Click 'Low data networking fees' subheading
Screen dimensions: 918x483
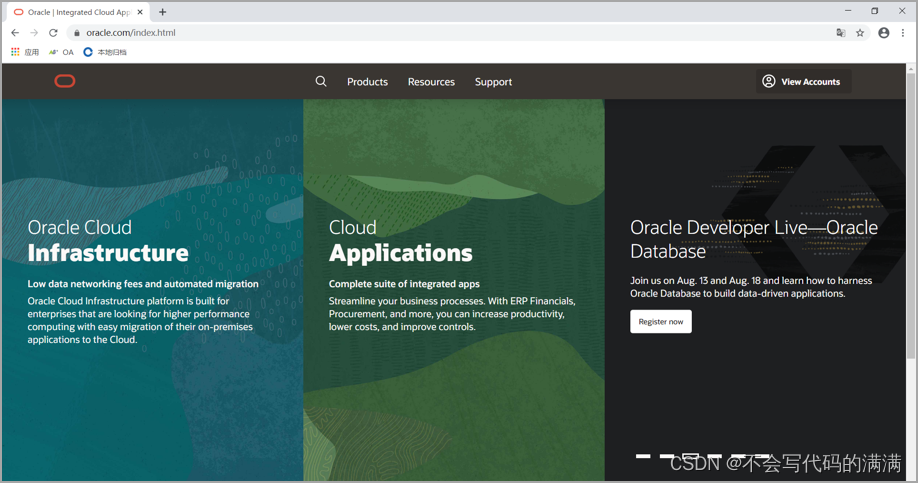click(143, 284)
